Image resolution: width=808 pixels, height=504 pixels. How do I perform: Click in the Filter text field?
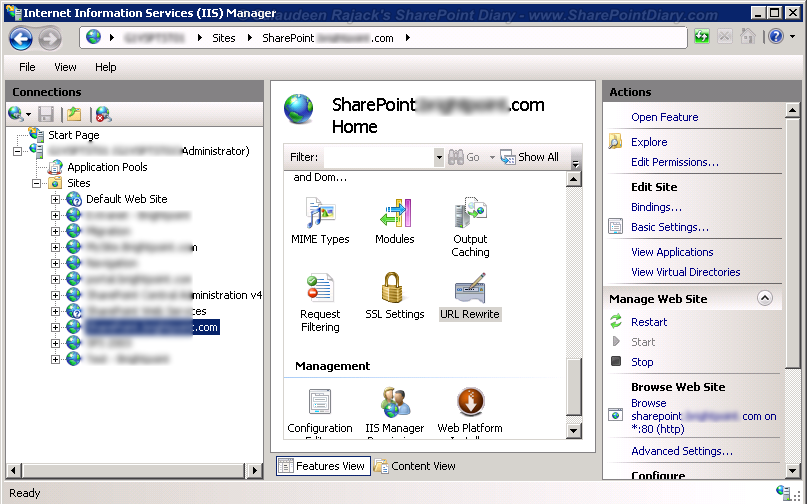point(379,157)
